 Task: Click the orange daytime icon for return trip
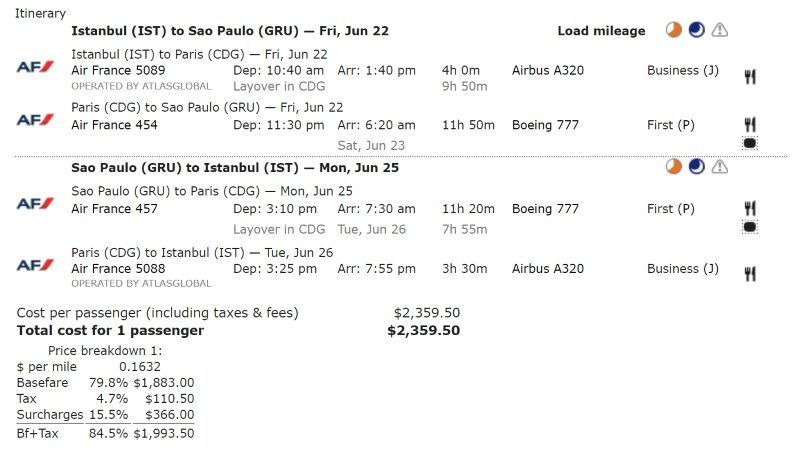pyautogui.click(x=675, y=167)
